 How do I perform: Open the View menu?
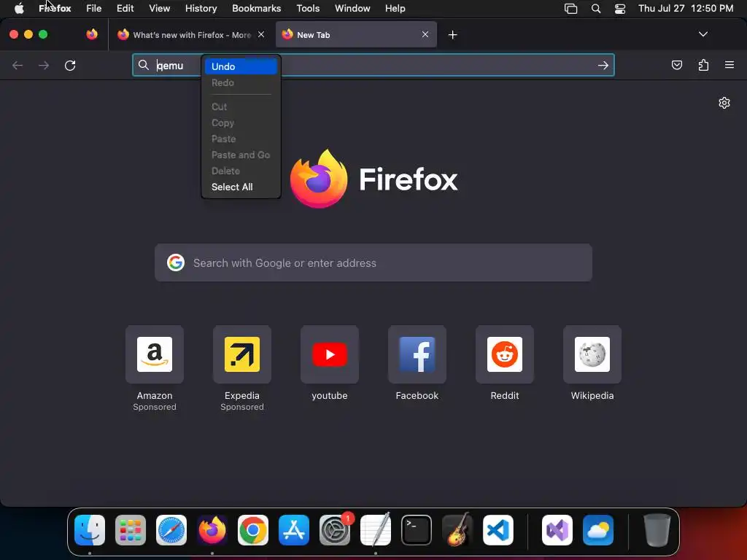click(x=160, y=9)
